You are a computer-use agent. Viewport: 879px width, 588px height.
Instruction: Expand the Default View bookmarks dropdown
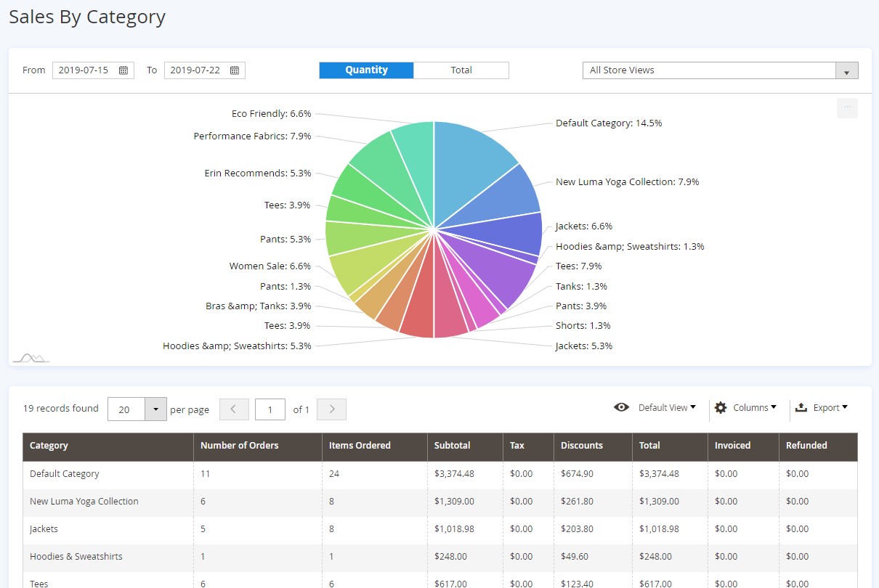[x=667, y=408]
